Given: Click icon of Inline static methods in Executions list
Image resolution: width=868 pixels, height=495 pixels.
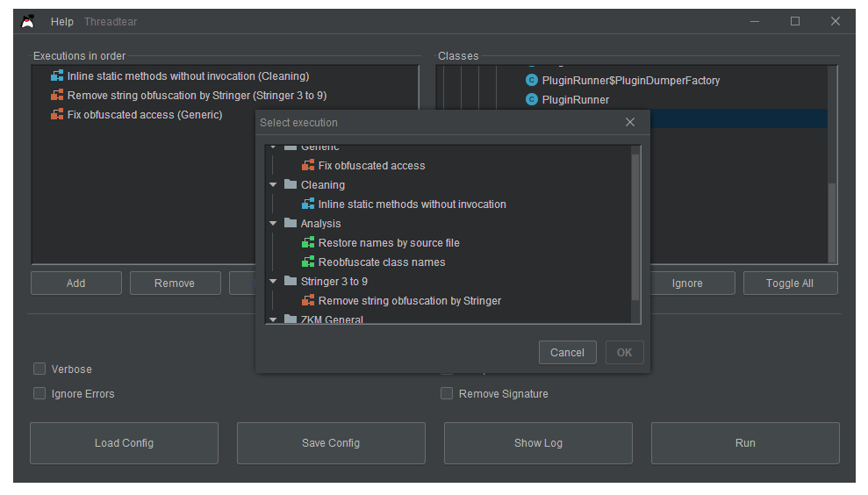Looking at the screenshot, I should click(x=57, y=75).
